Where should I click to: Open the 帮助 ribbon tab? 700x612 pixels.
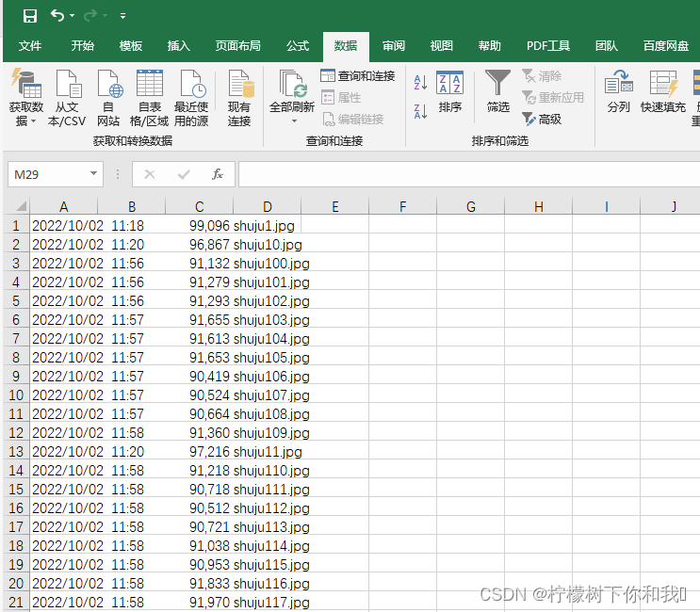[x=490, y=46]
